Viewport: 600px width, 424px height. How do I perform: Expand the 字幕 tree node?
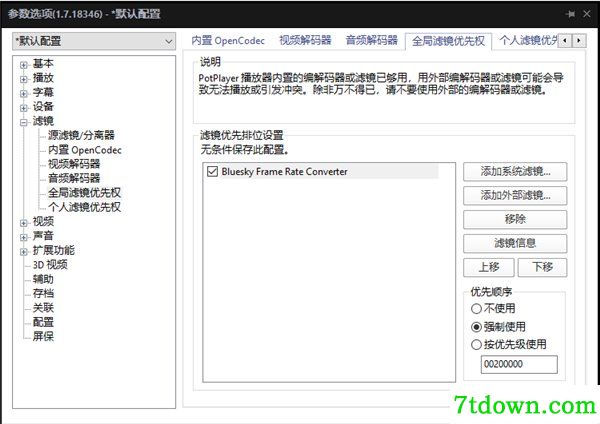pos(24,93)
